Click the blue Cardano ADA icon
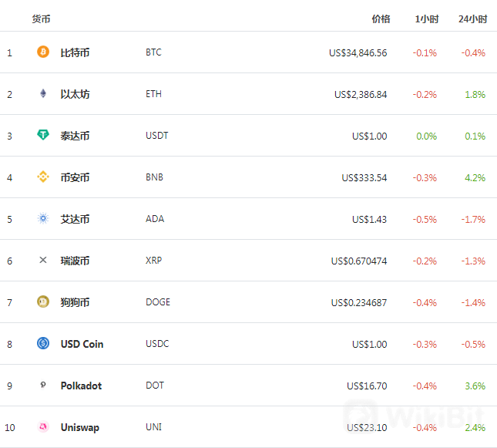 coord(43,218)
